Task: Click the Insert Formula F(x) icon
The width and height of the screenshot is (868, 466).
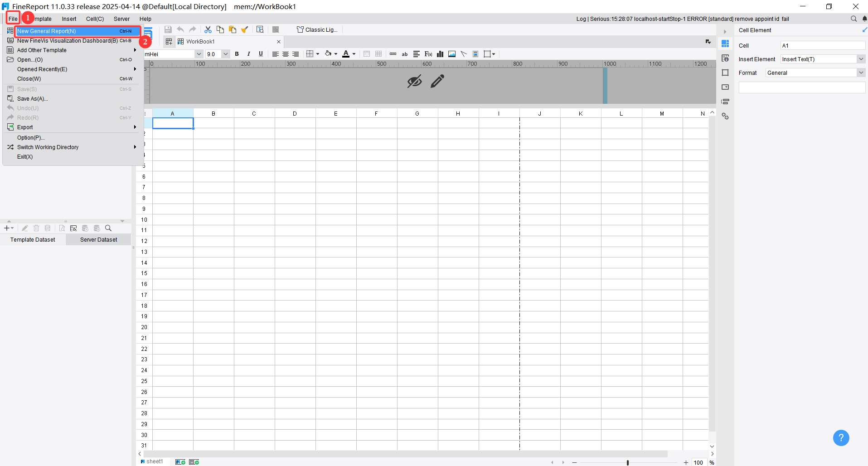Action: 428,54
